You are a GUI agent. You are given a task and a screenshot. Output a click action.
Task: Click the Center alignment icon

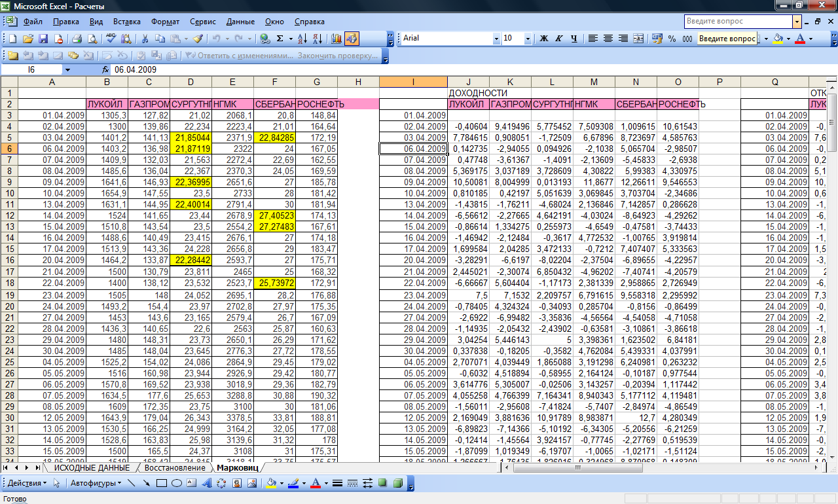(x=608, y=39)
